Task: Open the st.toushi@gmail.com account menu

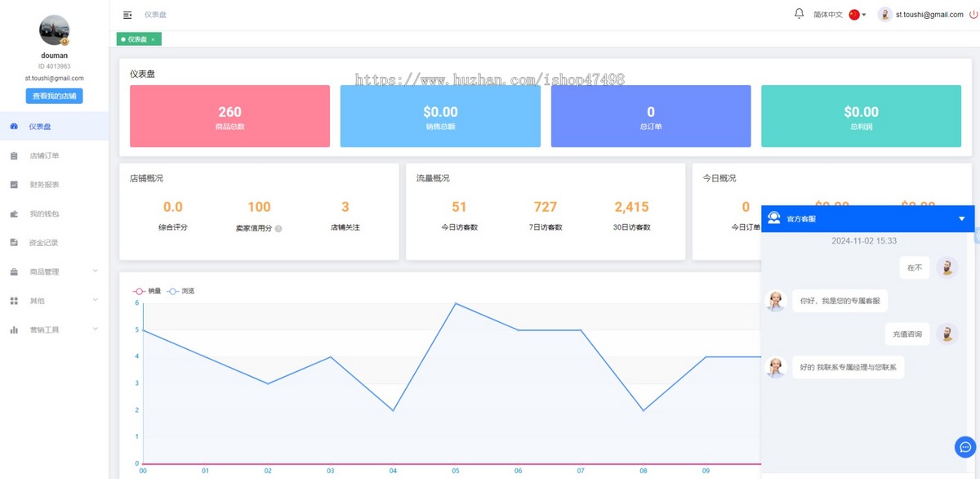Action: (x=929, y=15)
